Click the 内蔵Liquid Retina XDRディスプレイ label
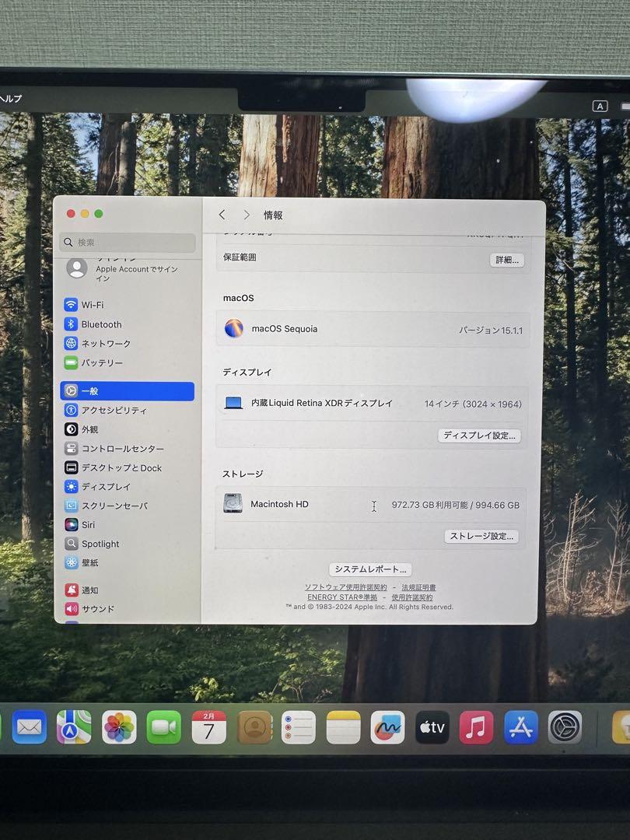This screenshot has width=630, height=840. [x=322, y=403]
